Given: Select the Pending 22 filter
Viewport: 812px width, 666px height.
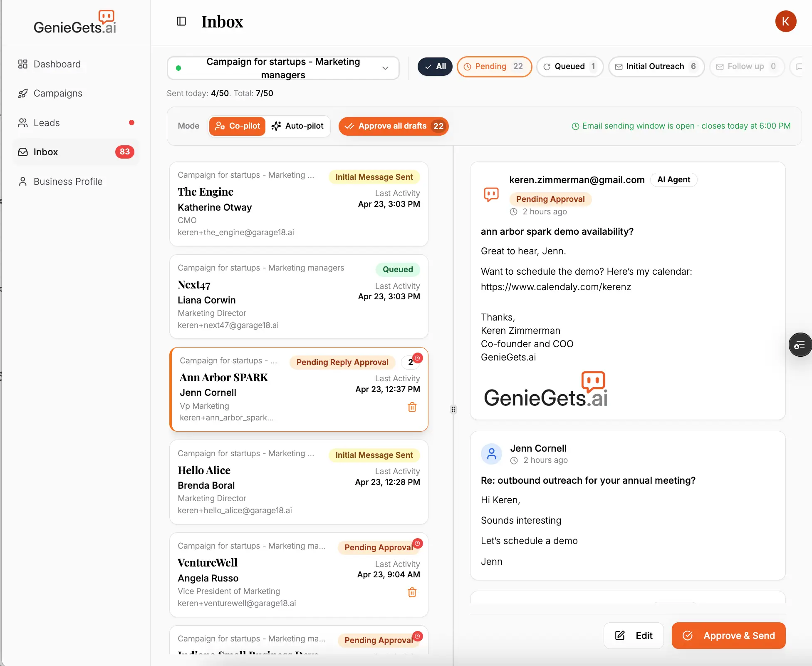Looking at the screenshot, I should [494, 67].
